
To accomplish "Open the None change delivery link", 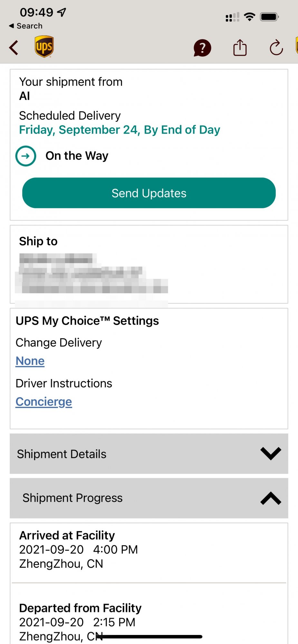I will point(30,361).
